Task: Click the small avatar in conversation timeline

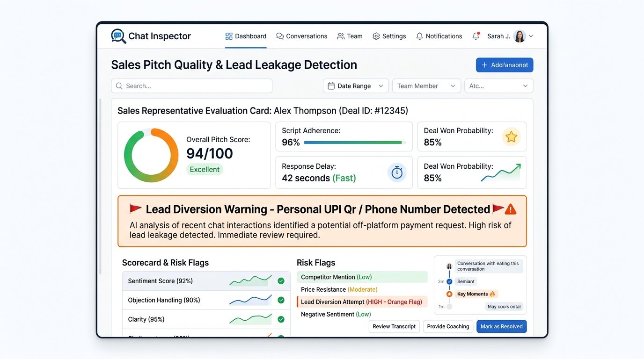Action: pyautogui.click(x=449, y=266)
